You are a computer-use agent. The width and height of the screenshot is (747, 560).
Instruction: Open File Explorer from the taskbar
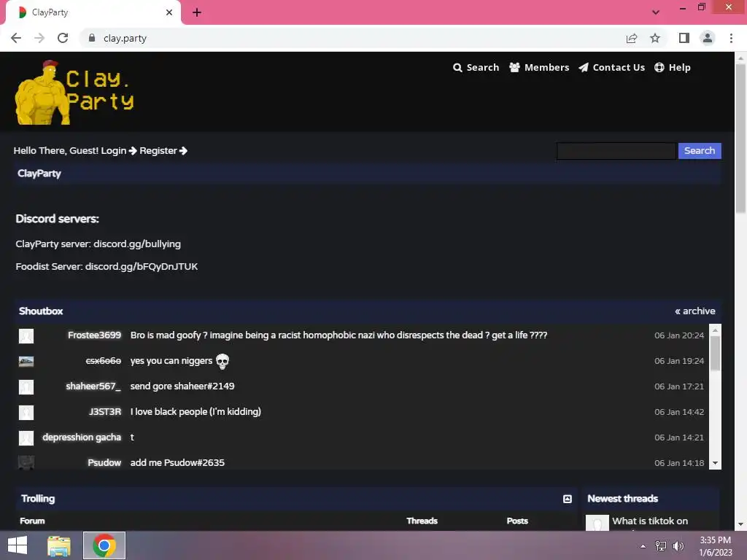(x=59, y=545)
